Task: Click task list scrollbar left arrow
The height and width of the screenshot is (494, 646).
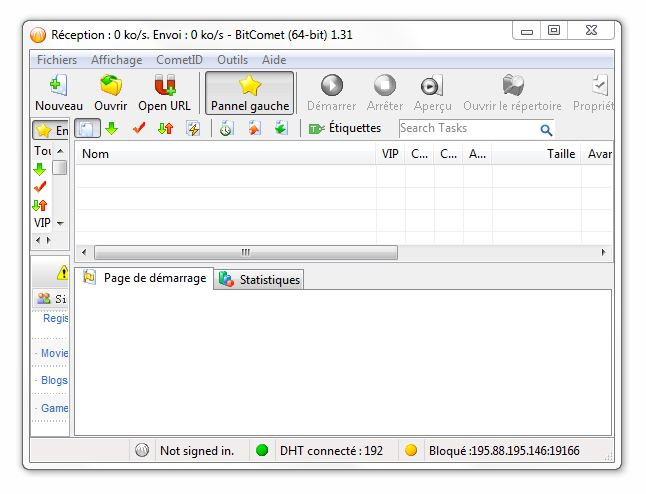Action: [84, 252]
